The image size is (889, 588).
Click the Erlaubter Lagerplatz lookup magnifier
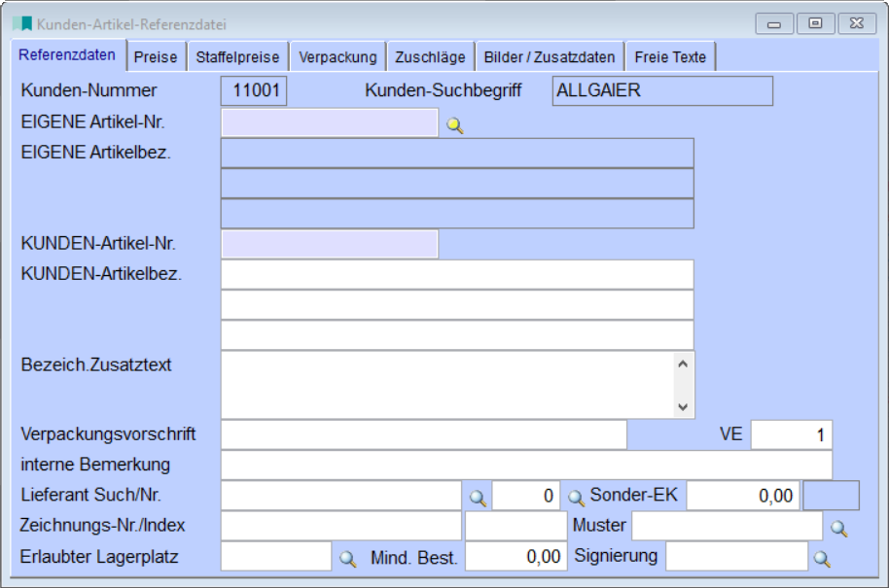pos(347,559)
